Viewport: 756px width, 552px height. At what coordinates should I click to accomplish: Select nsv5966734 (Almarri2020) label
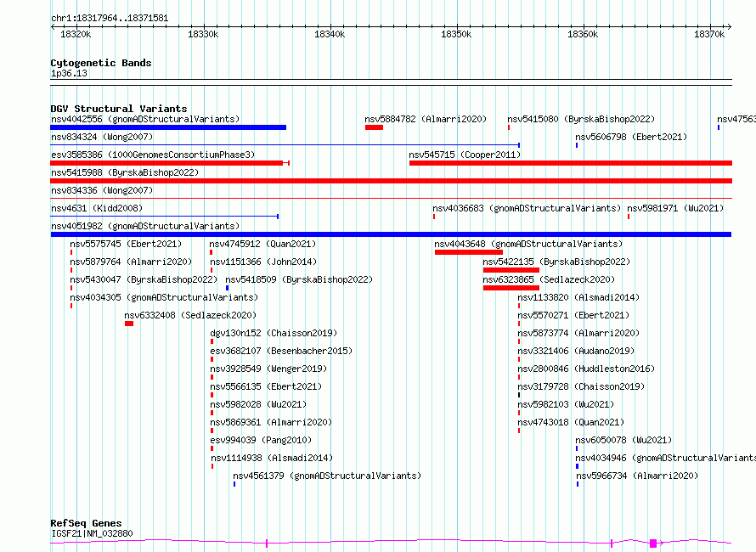click(637, 476)
